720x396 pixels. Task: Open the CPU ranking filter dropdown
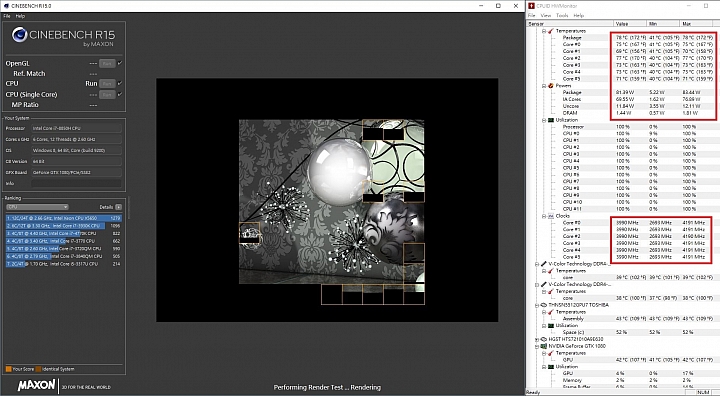tap(37, 207)
